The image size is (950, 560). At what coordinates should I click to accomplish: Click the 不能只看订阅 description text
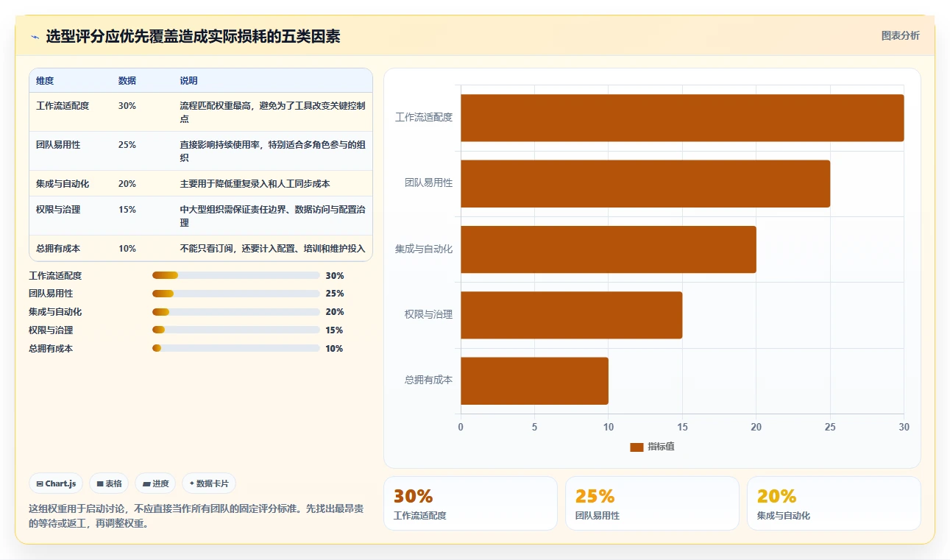point(272,249)
